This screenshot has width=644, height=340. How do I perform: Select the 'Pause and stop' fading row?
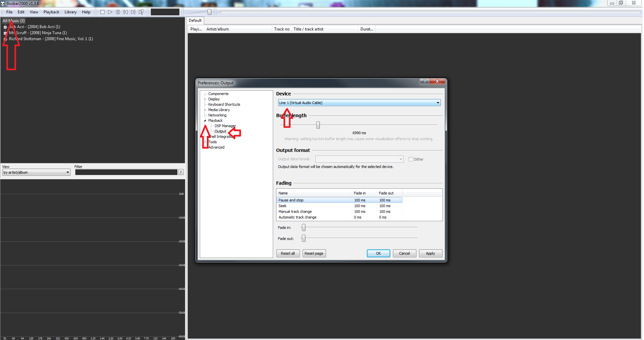pyautogui.click(x=339, y=200)
